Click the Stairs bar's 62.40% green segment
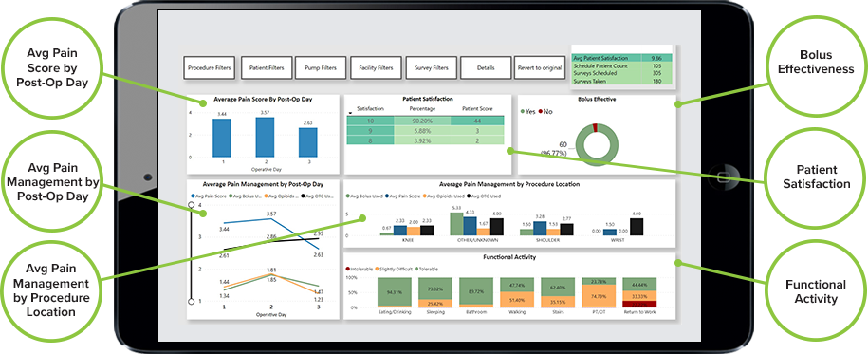 (x=558, y=287)
